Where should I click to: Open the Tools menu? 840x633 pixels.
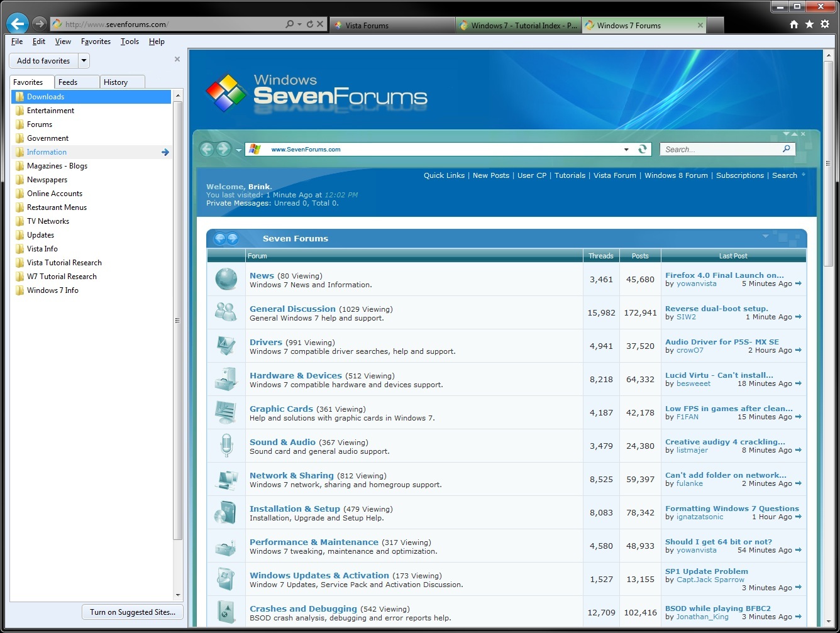(x=130, y=41)
